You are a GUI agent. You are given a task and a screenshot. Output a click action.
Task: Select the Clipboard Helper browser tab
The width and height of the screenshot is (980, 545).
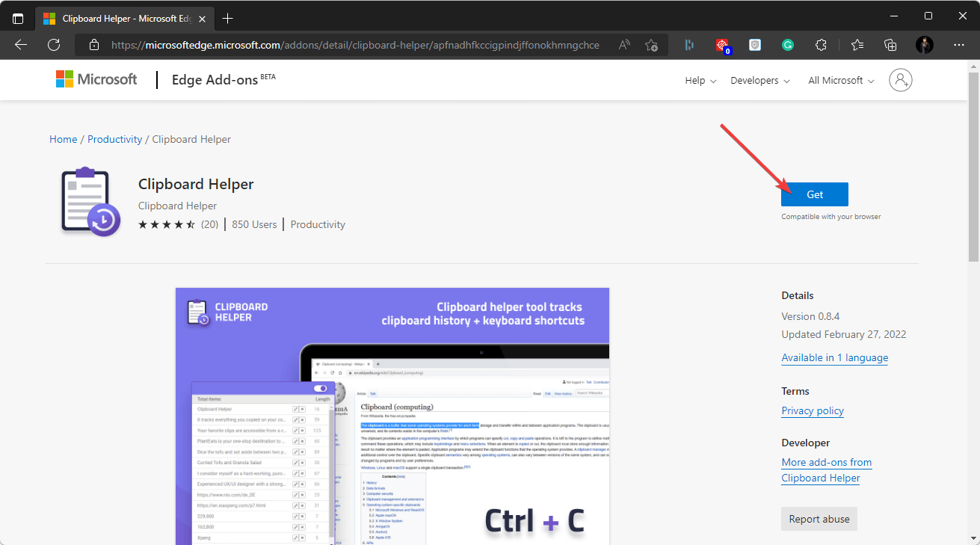123,18
